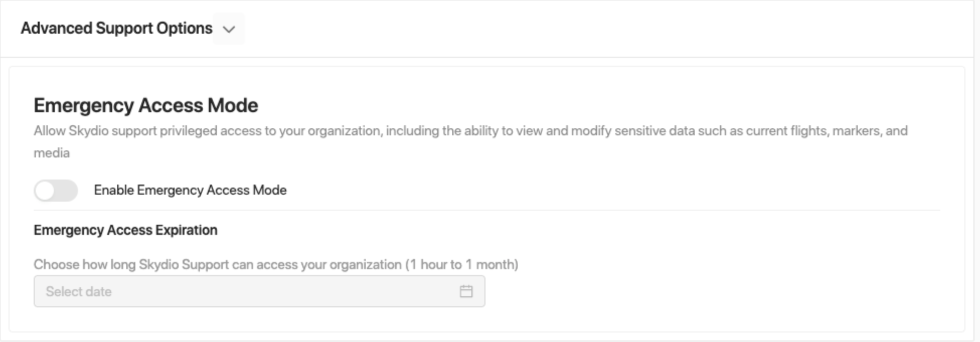
Task: Click blank header space right of chevron
Action: (x=604, y=28)
